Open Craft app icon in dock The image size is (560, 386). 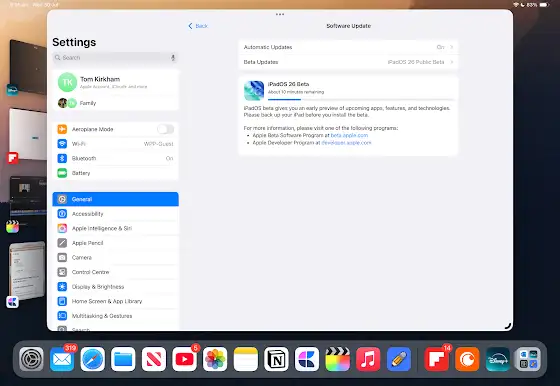pyautogui.click(x=307, y=359)
